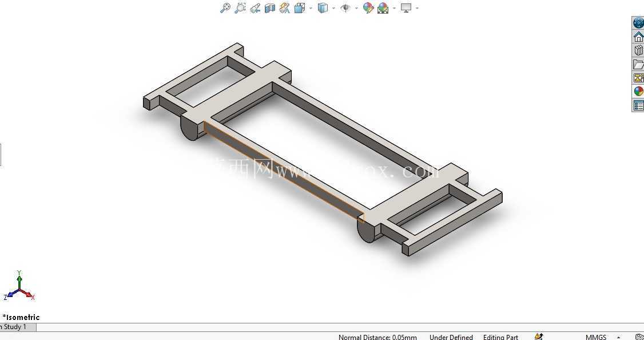The width and height of the screenshot is (644, 340).
Task: Click the MMGS unit system label
Action: click(595, 337)
